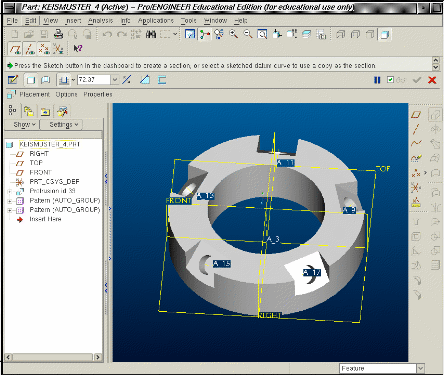The height and width of the screenshot is (375, 444).
Task: Click the Remove material icon in dashboard
Action: coord(145,80)
